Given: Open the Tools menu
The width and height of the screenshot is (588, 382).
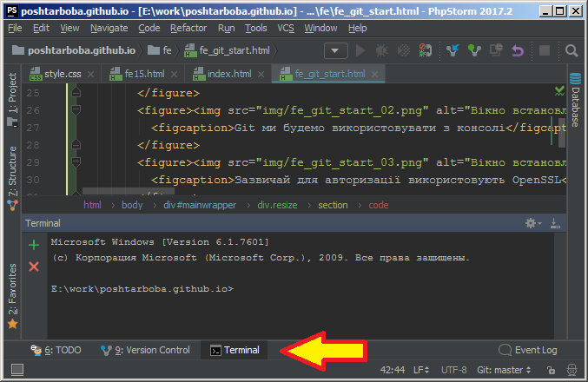Looking at the screenshot, I should [256, 28].
